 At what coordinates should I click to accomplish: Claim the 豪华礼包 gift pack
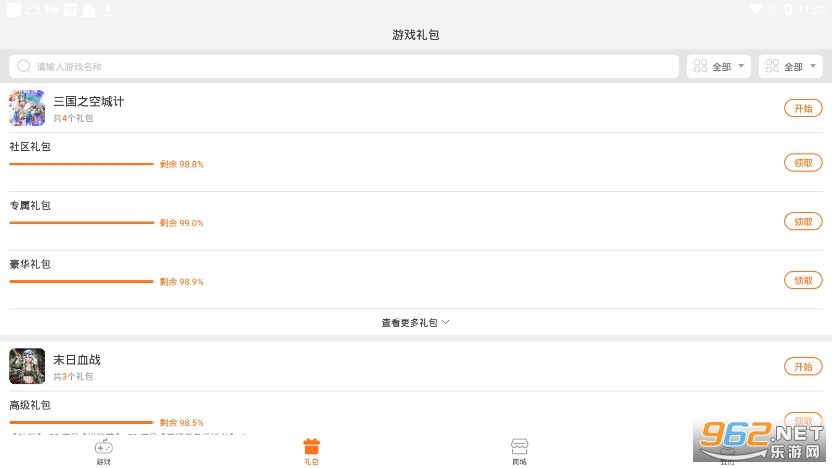803,280
